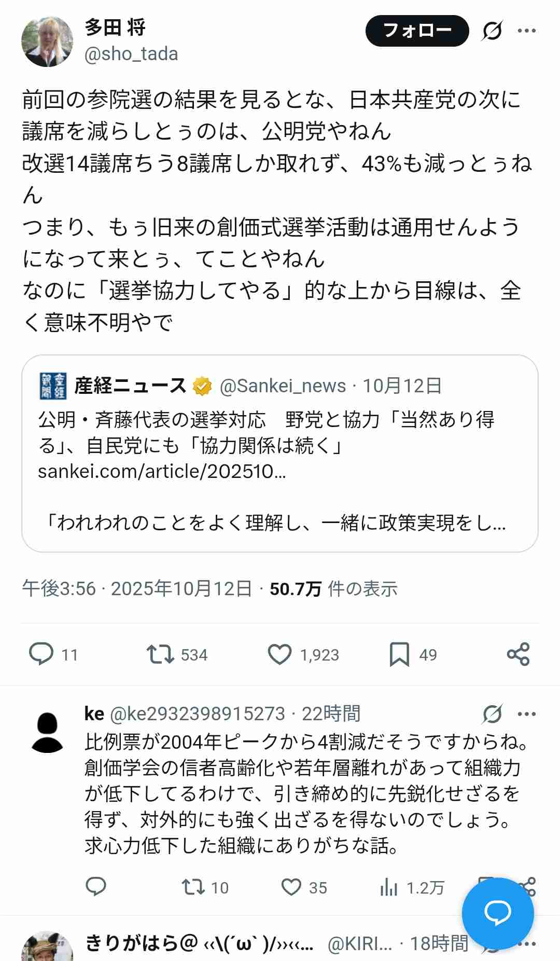Like 多田 将's tweet
The height and width of the screenshot is (961, 560).
[x=281, y=655]
